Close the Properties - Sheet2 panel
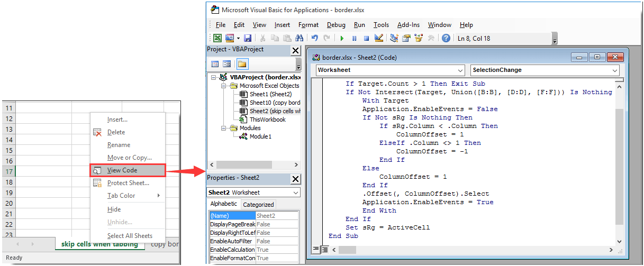The image size is (644, 266). tap(295, 178)
